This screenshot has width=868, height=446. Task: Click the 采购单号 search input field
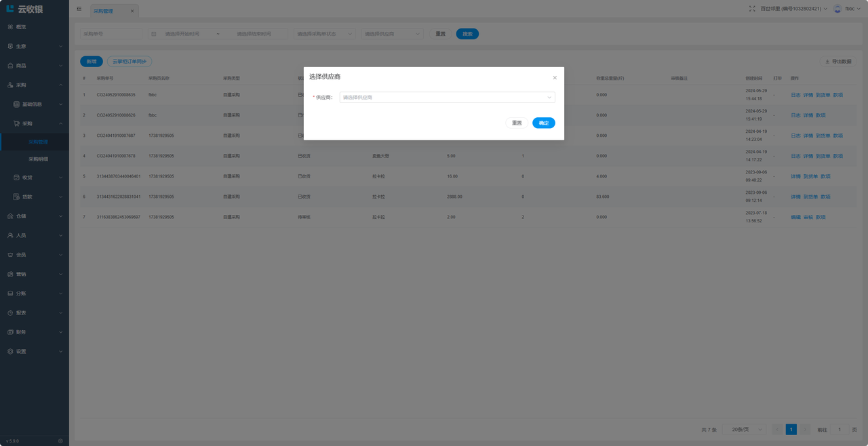click(111, 34)
